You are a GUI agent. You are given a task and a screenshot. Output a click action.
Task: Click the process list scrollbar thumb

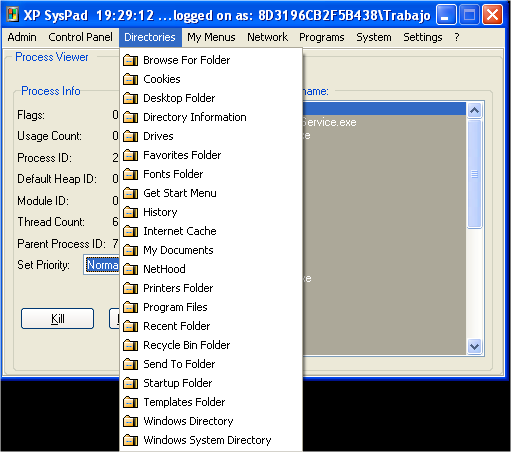[x=474, y=174]
